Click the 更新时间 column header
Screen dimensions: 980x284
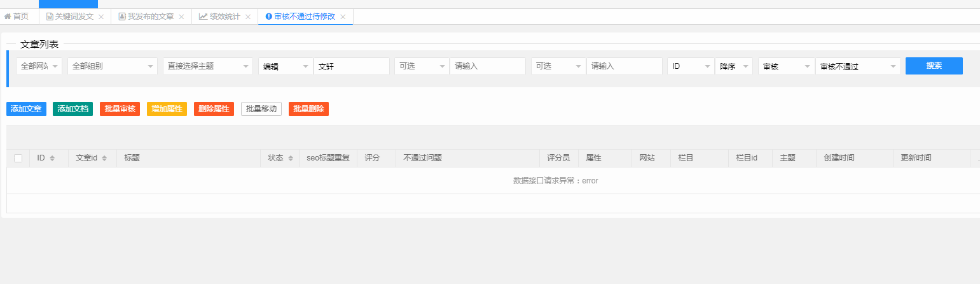931,158
